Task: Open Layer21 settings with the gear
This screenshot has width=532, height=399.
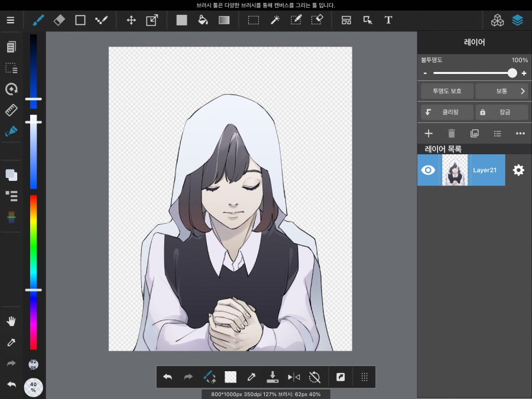Action: pos(518,170)
